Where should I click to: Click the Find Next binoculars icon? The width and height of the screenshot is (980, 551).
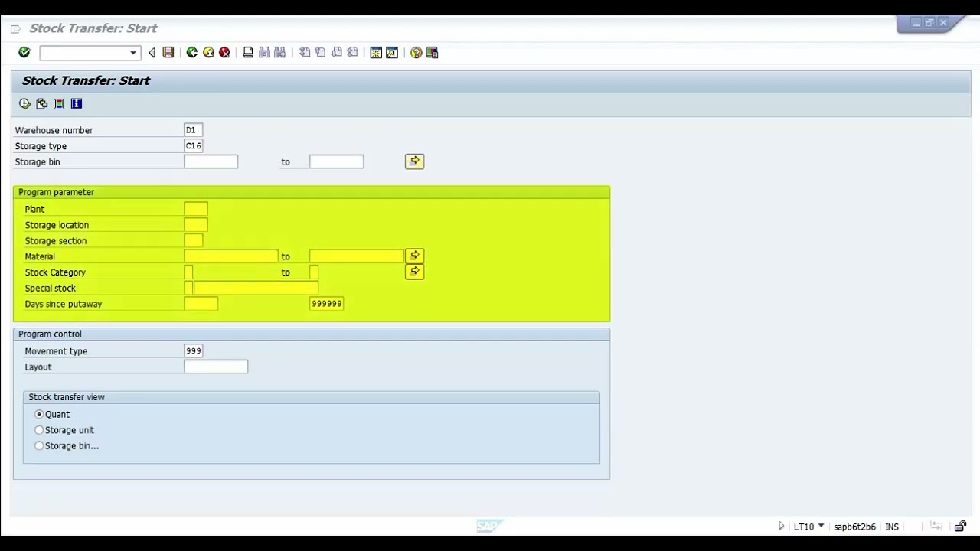coord(280,52)
